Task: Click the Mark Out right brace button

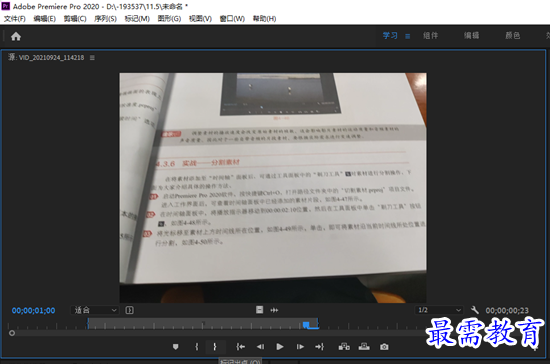Action: coord(215,347)
